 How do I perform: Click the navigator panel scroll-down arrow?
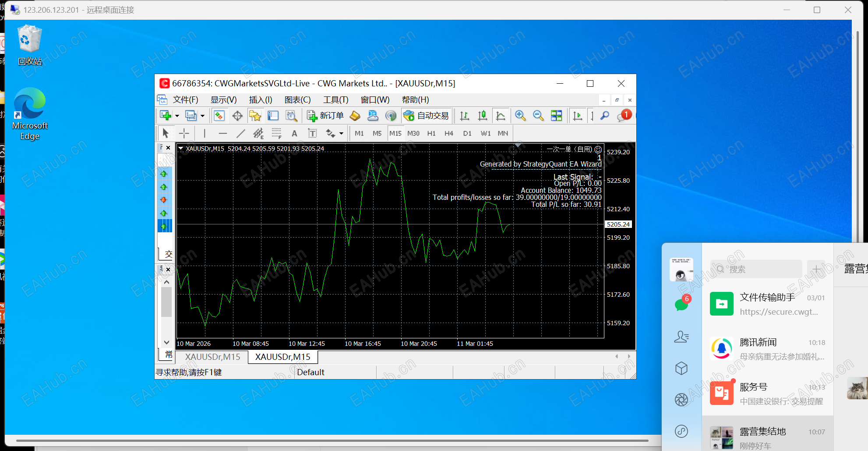coord(166,342)
